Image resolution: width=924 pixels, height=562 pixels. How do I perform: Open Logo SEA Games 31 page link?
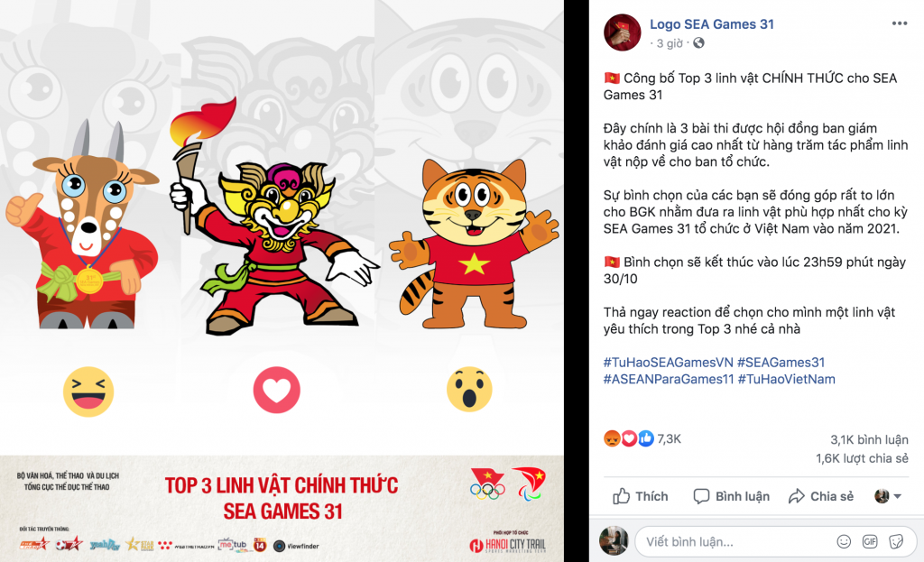tap(712, 24)
